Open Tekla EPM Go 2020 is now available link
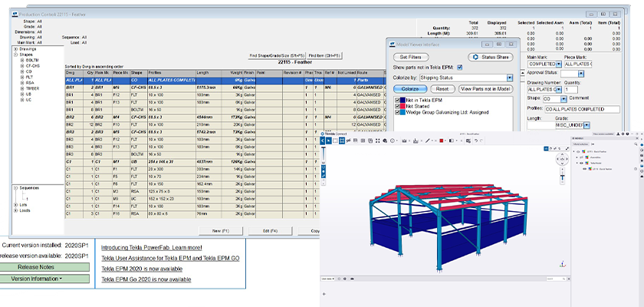The width and height of the screenshot is (644, 307). click(146, 279)
